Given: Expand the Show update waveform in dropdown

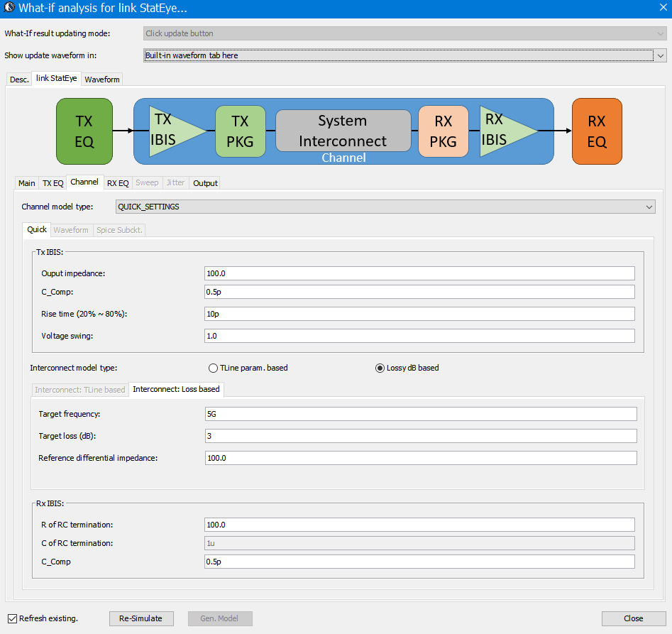Looking at the screenshot, I should tap(404, 55).
